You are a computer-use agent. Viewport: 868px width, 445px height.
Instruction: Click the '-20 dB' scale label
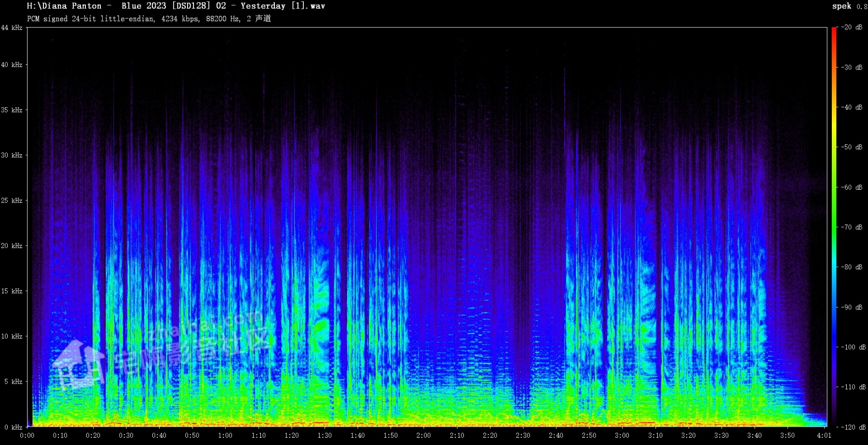point(852,28)
